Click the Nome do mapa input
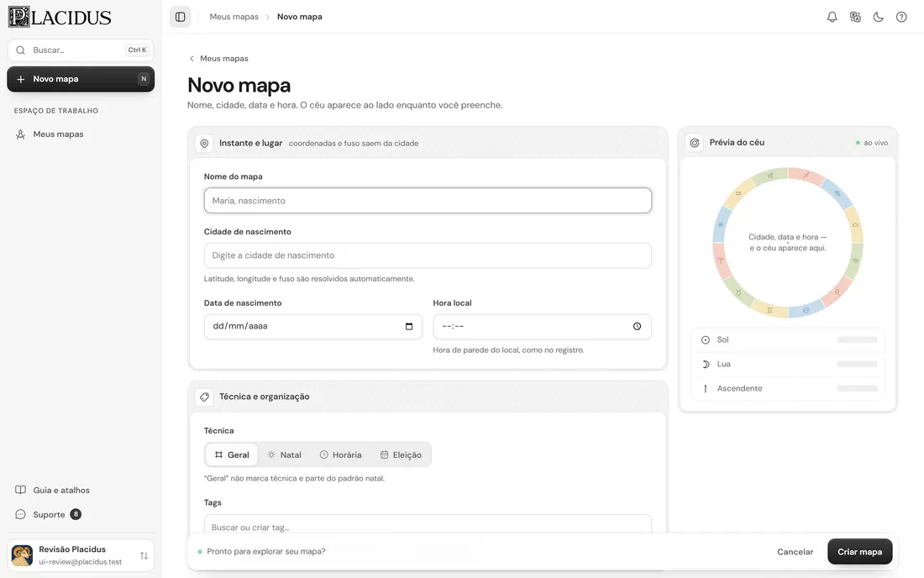Image resolution: width=924 pixels, height=578 pixels. (428, 200)
